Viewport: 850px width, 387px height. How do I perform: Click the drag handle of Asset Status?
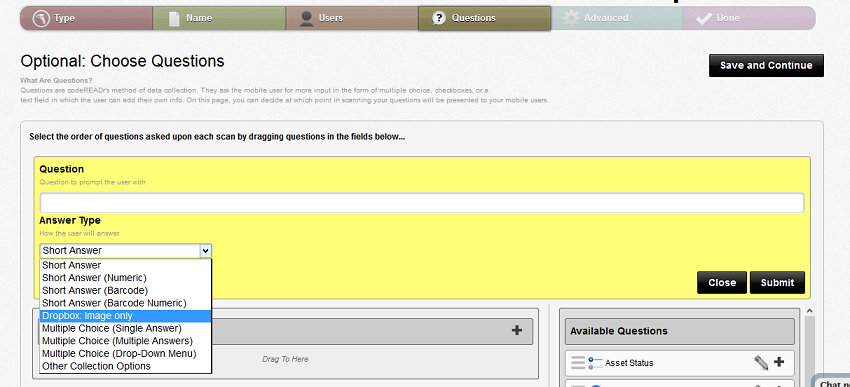[578, 363]
